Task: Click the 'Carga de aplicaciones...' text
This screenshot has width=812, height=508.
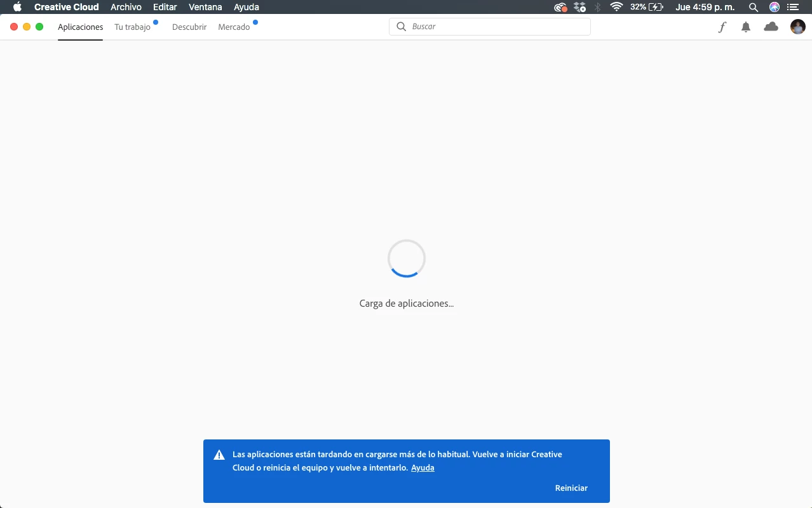Action: coord(407,304)
